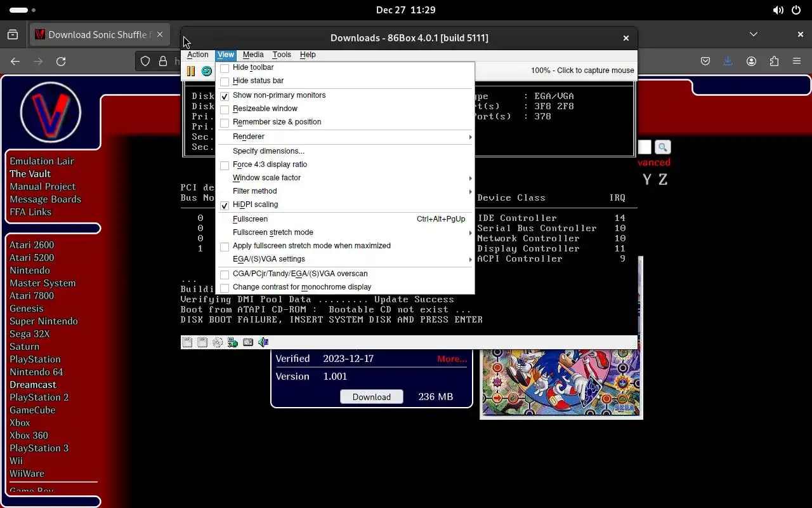
Task: Click Firefox back arrow
Action: pos(15,61)
